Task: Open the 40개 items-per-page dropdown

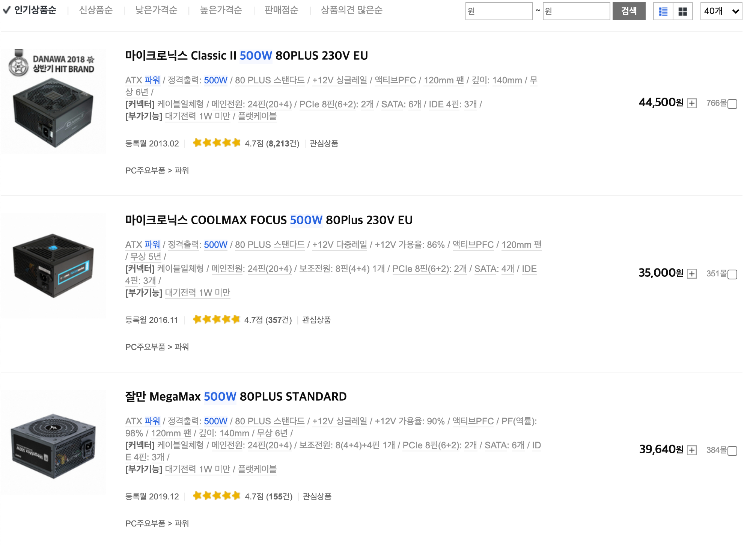Action: coord(721,11)
